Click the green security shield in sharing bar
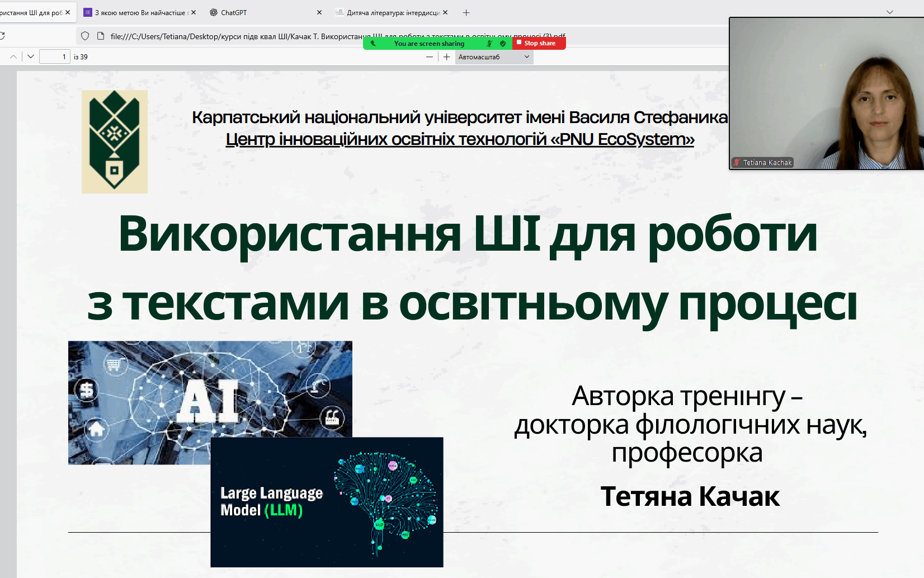The height and width of the screenshot is (578, 924). 503,43
